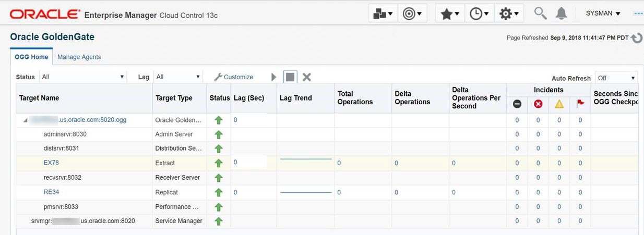Open the Auto Refresh dropdown
The width and height of the screenshot is (644, 235).
(x=616, y=78)
